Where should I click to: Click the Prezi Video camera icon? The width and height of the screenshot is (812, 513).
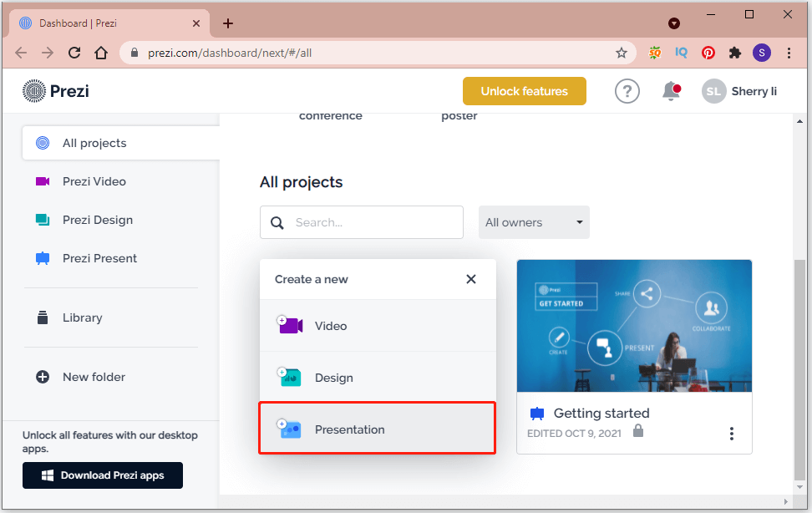point(43,181)
